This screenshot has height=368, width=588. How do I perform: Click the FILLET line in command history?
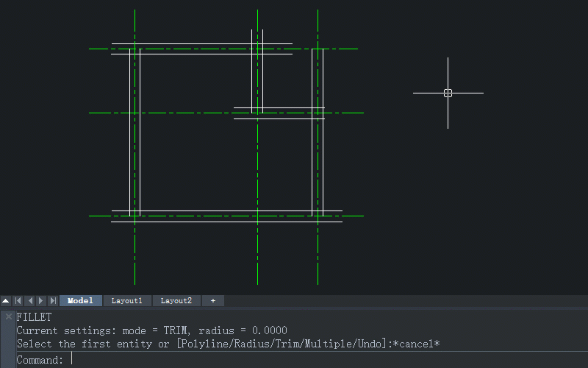coord(34,317)
